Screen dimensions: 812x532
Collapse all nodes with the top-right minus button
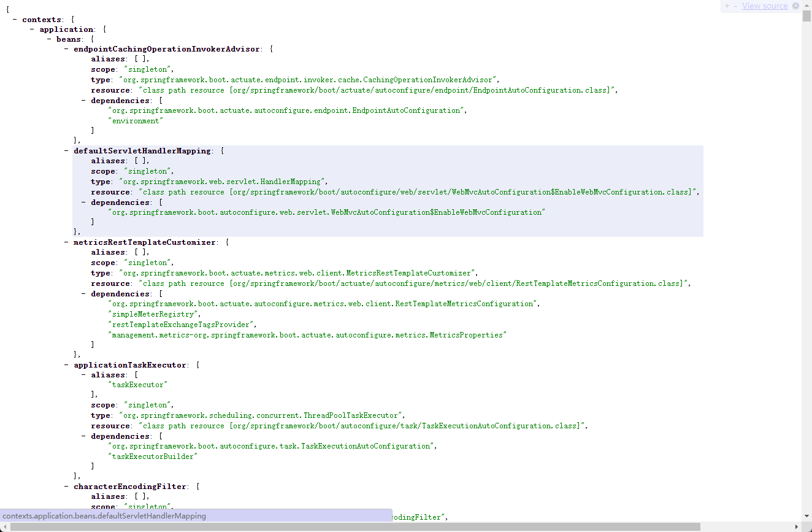735,6
